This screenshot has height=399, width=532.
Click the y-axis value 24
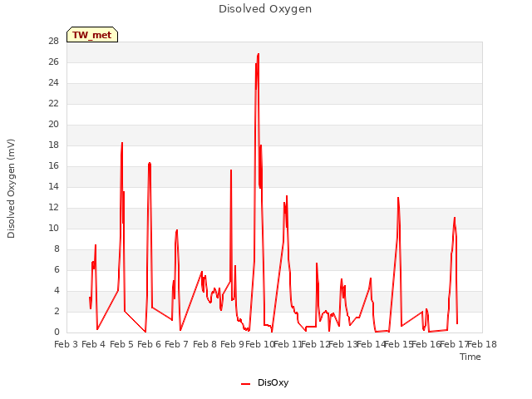(53, 83)
